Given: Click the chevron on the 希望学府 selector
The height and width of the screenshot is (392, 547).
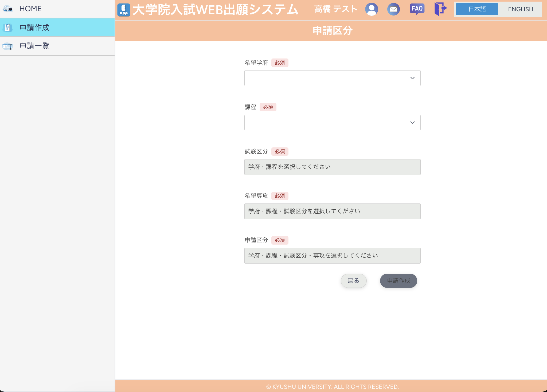Looking at the screenshot, I should tap(412, 78).
